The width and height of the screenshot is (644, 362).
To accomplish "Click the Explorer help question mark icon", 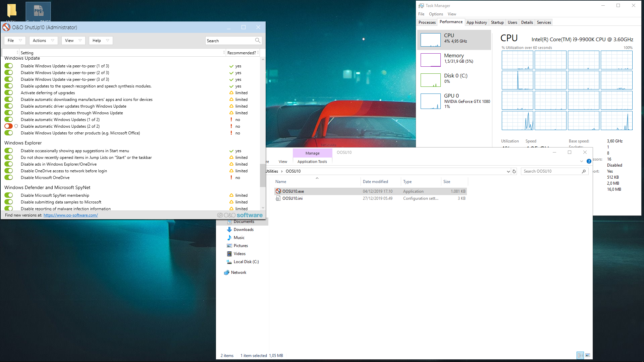I will 589,161.
